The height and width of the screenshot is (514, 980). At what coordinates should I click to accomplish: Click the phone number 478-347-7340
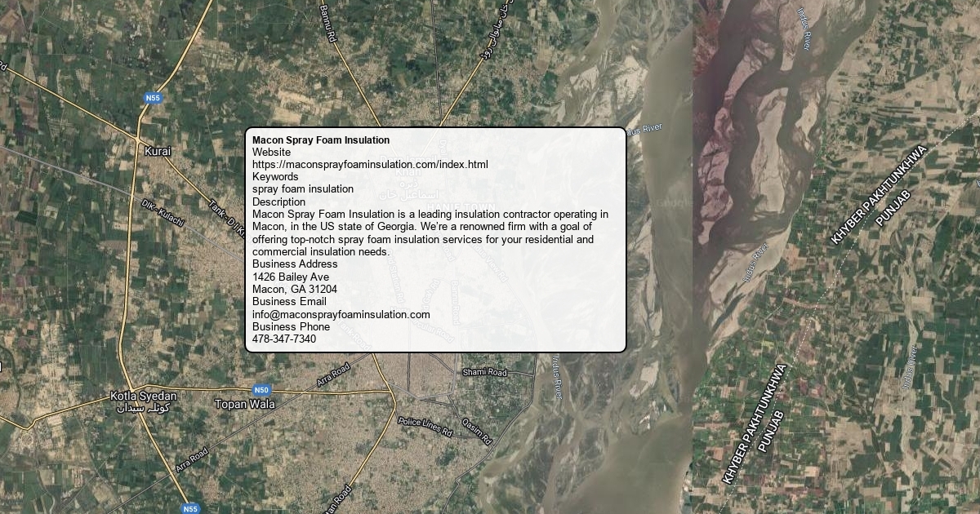pos(284,339)
